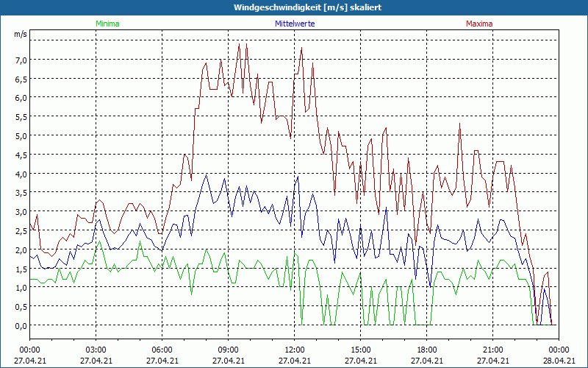Click the 0,0 y-axis tick label

click(21, 325)
